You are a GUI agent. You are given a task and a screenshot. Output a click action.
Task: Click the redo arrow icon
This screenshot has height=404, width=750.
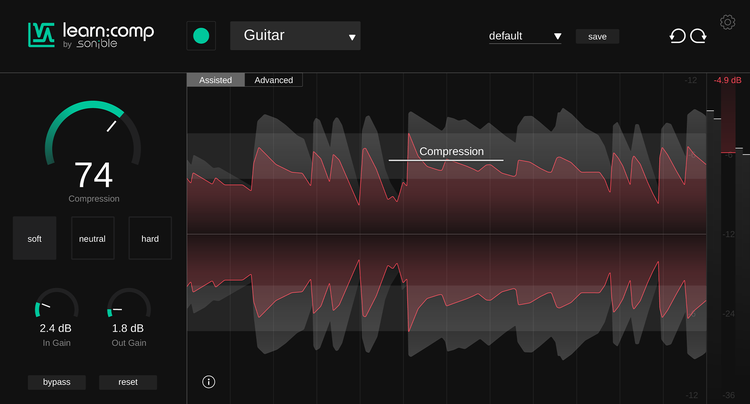698,36
